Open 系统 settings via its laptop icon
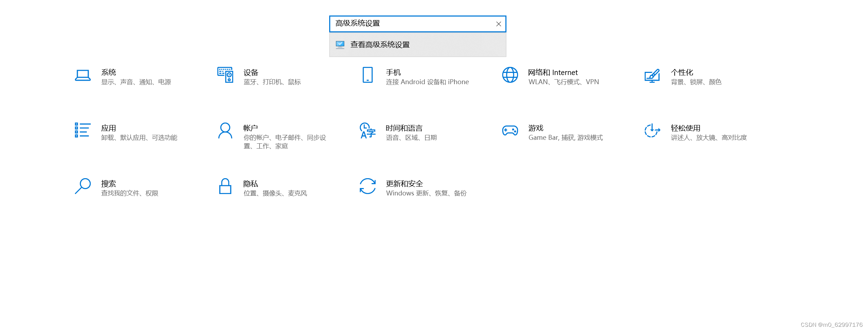 point(83,75)
